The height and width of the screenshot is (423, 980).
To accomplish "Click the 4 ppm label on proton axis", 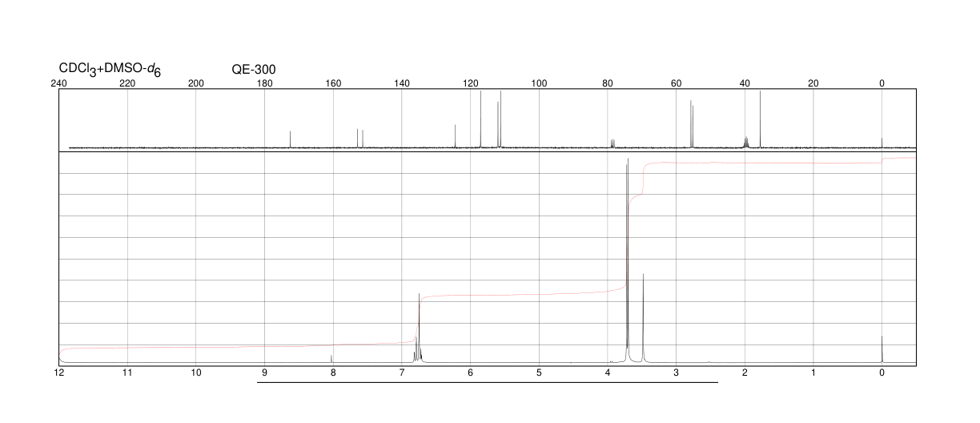I will click(608, 373).
